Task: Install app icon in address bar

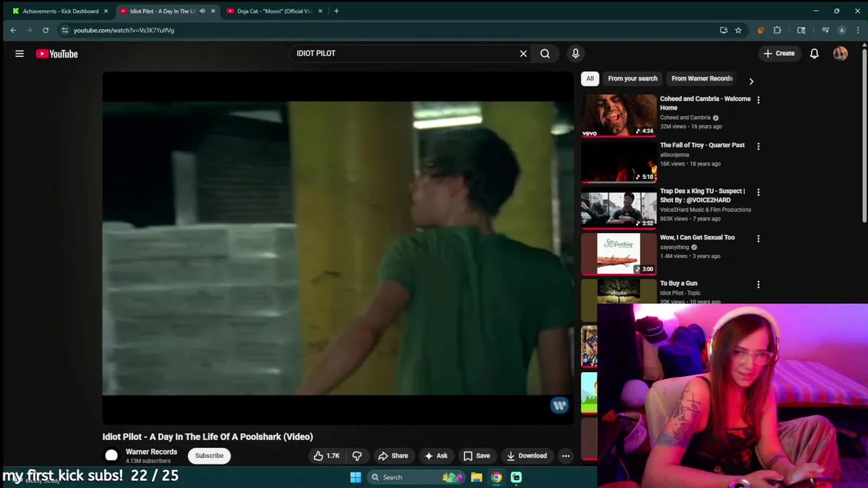Action: [x=724, y=30]
